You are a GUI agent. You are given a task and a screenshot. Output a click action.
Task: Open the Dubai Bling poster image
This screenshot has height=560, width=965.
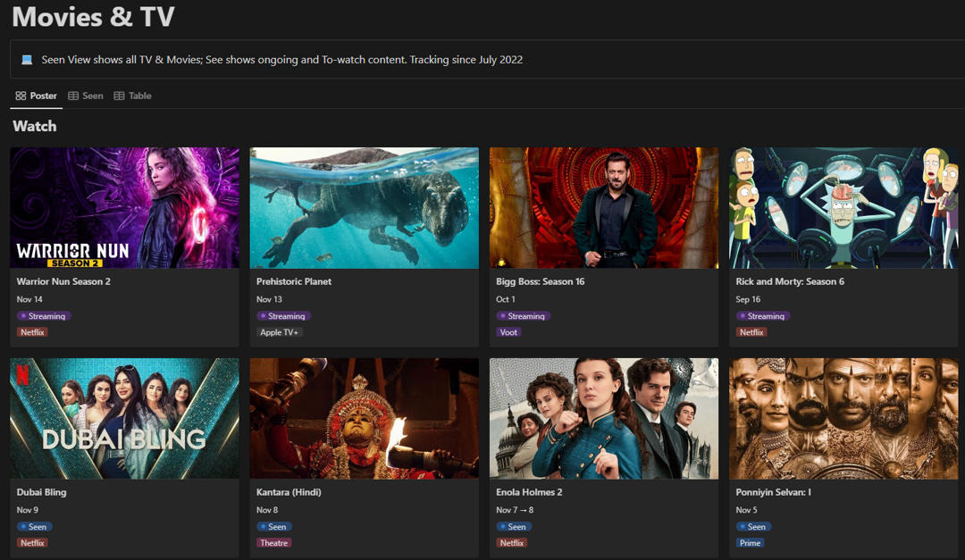tap(124, 419)
